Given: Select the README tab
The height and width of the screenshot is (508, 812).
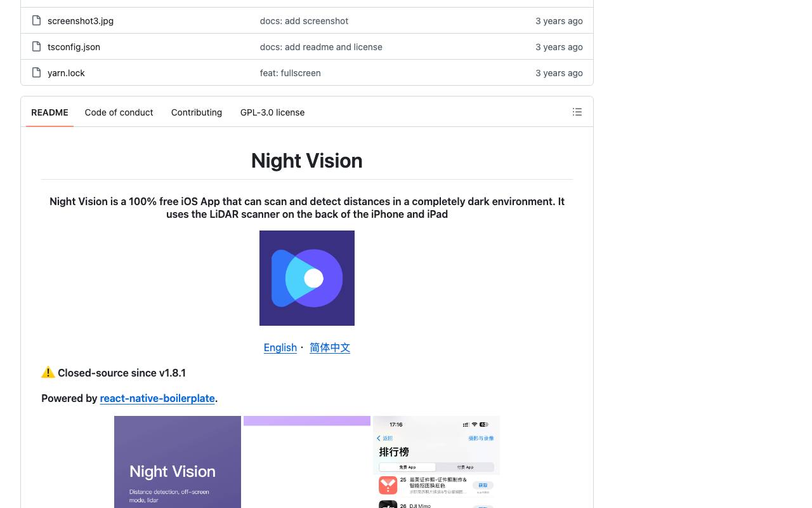Looking at the screenshot, I should tap(49, 112).
